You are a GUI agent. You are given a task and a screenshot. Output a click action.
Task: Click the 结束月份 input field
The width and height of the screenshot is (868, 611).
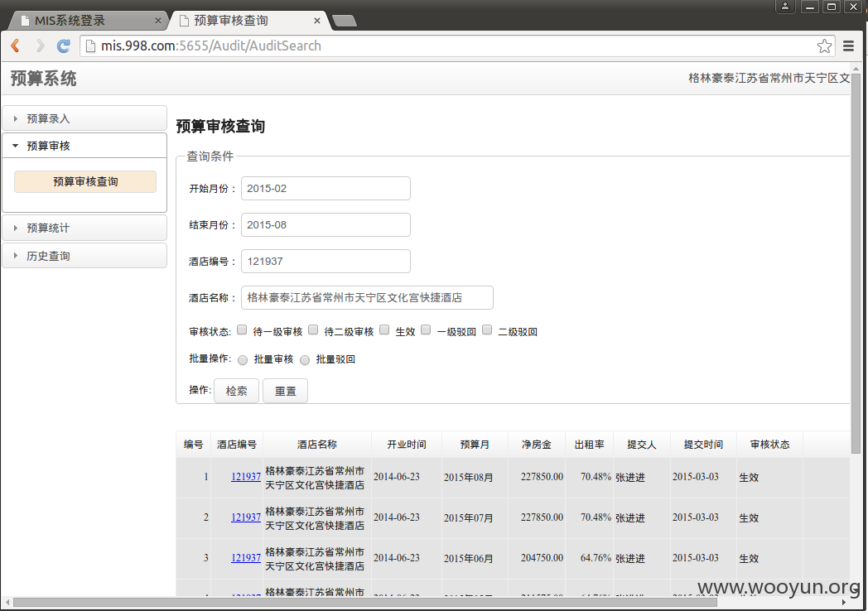325,224
